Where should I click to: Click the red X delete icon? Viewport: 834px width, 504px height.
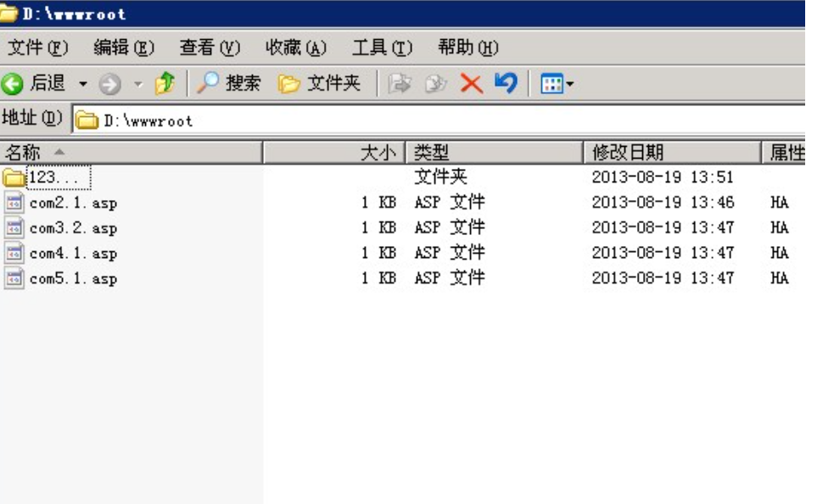(470, 83)
